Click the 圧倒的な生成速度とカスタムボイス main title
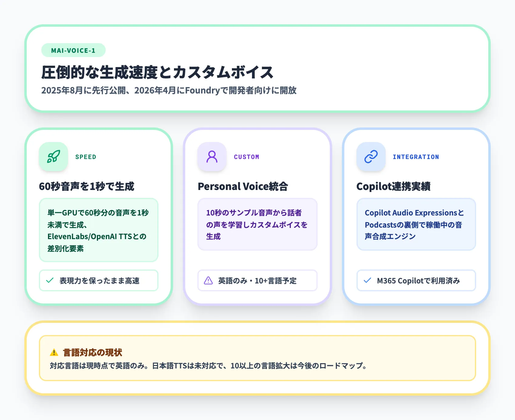The image size is (515, 420). click(157, 73)
